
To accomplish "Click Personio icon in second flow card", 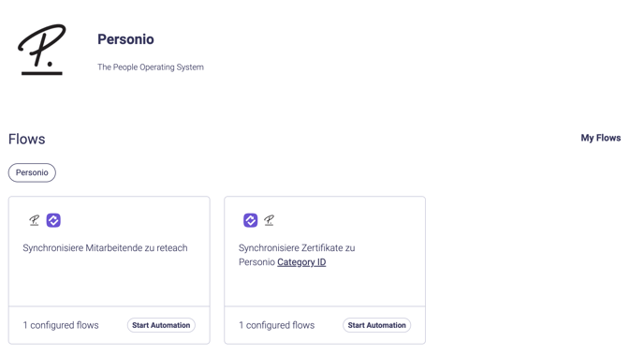I will point(269,220).
